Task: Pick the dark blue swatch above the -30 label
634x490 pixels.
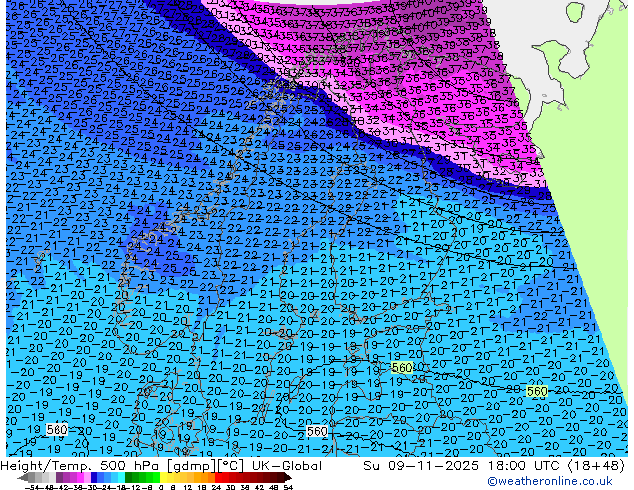Action: coord(94,478)
